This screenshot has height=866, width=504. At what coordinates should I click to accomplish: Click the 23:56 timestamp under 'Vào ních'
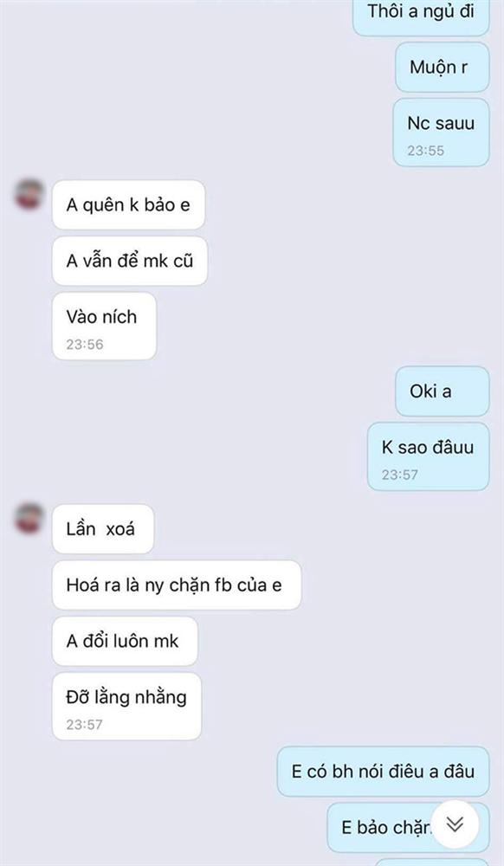click(85, 344)
